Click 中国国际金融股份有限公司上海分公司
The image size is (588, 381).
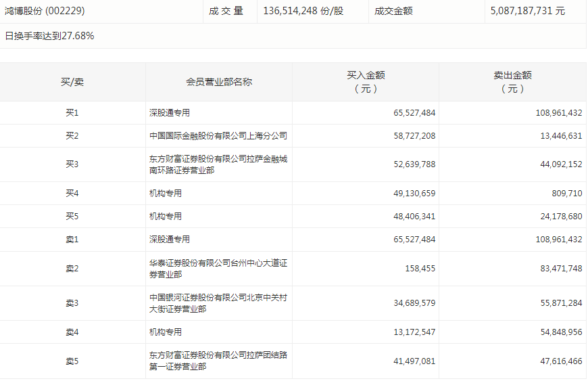point(218,135)
